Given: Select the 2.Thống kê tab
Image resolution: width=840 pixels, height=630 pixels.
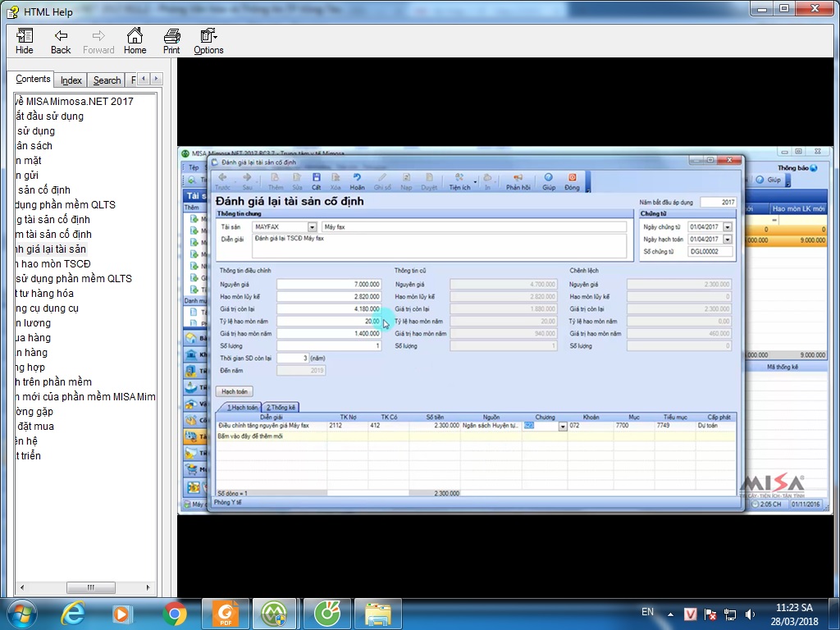Looking at the screenshot, I should pos(281,407).
